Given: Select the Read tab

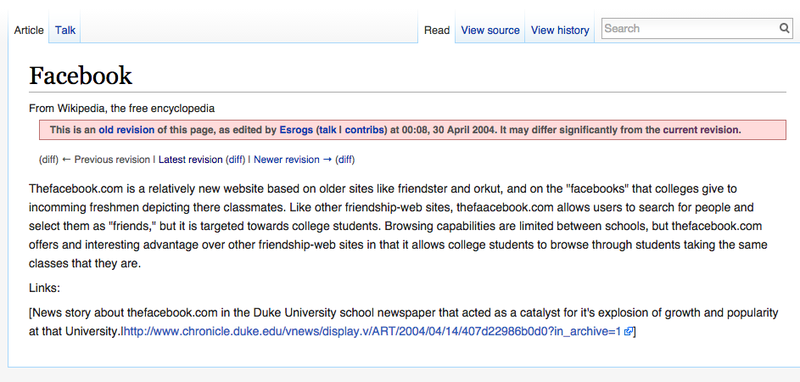Looking at the screenshot, I should point(437,30).
